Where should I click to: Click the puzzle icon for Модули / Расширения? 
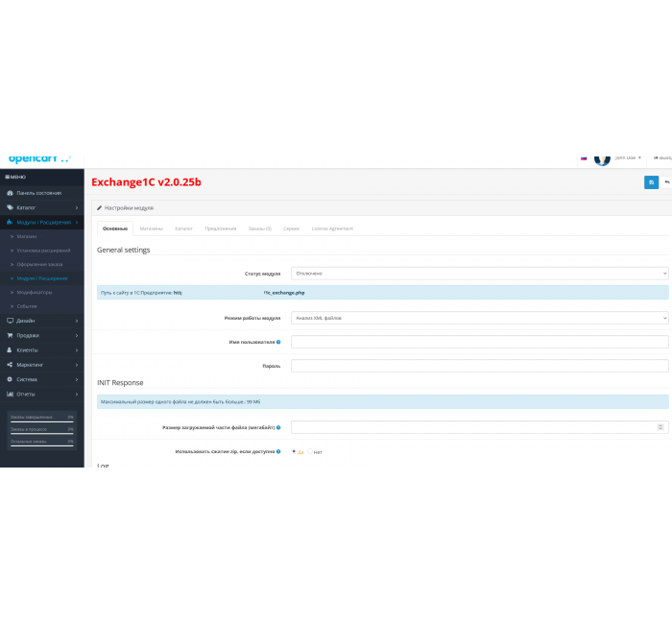click(10, 222)
